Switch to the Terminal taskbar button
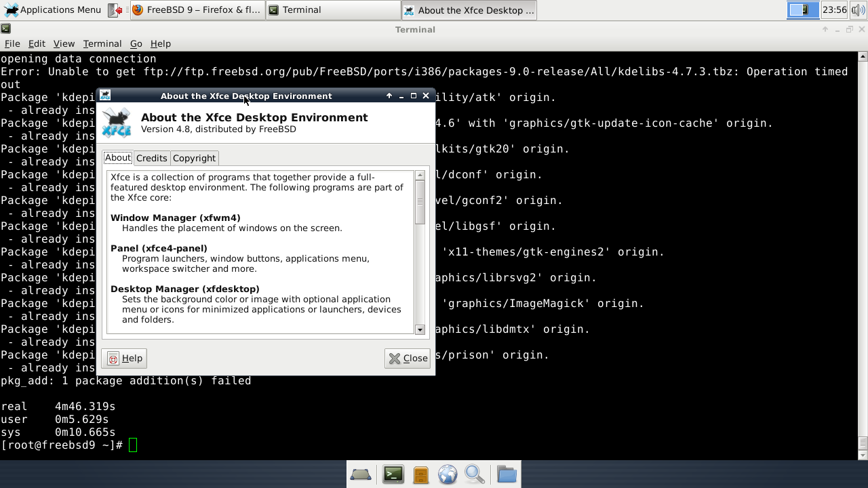868x488 pixels. pos(332,10)
